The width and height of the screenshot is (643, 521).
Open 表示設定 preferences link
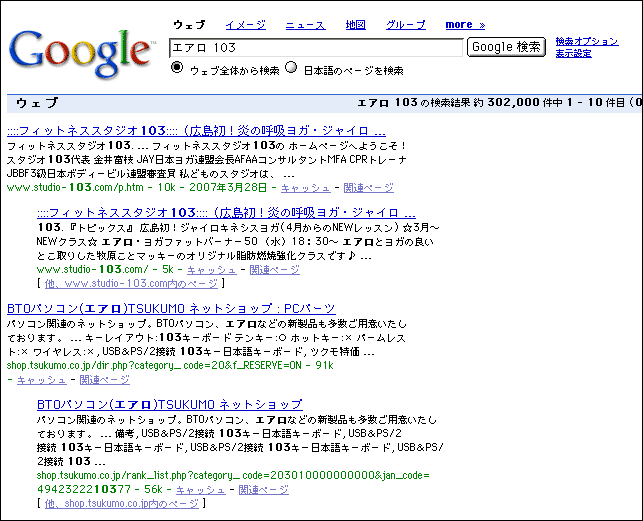point(573,53)
